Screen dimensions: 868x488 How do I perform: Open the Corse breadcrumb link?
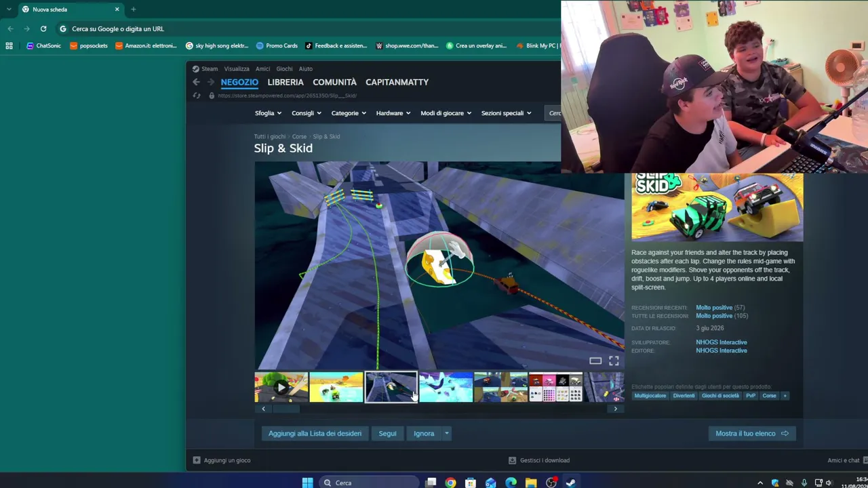(x=299, y=137)
